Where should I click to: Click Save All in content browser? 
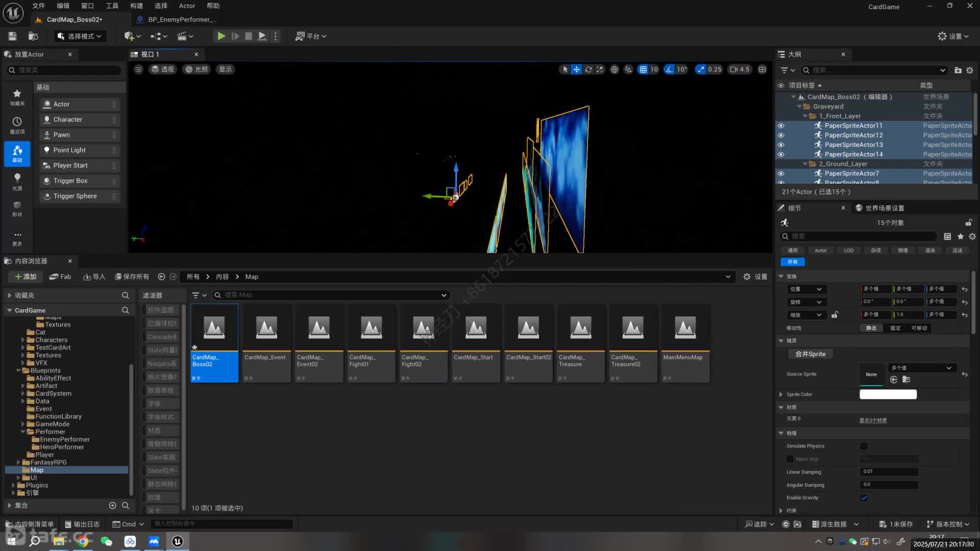pos(132,277)
